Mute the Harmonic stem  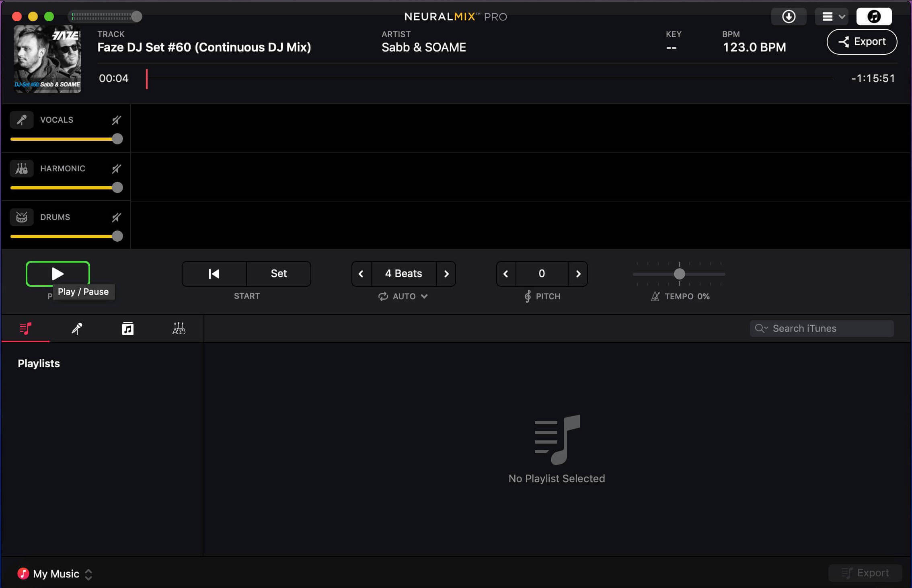[116, 169]
